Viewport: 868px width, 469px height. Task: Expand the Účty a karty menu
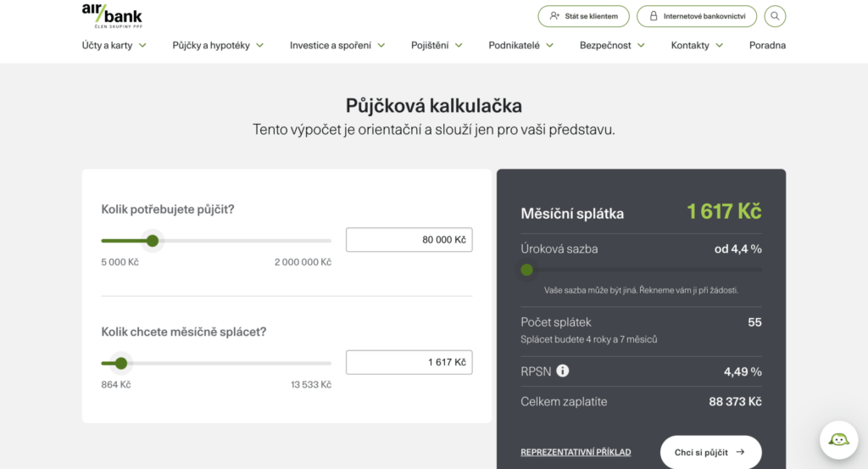pos(114,46)
